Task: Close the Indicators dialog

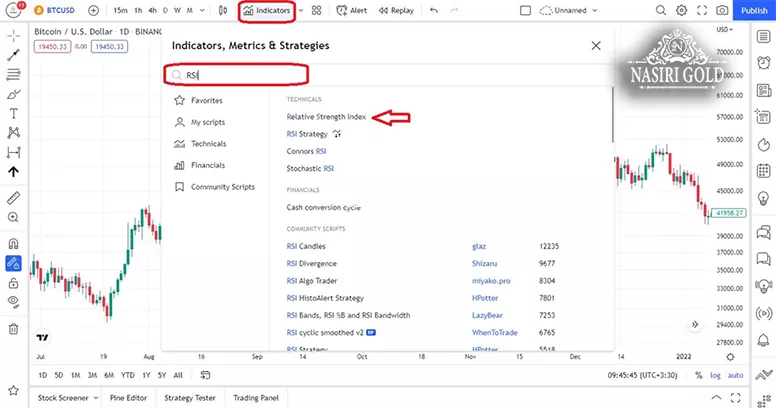Action: coord(596,46)
